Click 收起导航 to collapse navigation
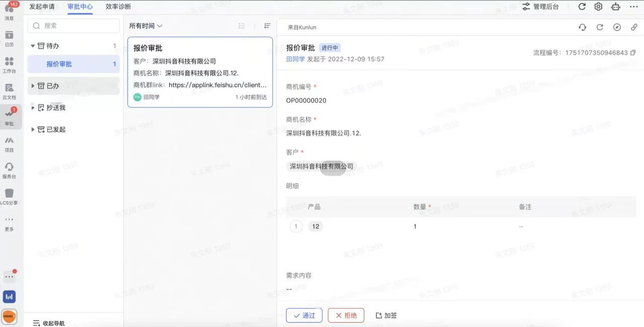 pyautogui.click(x=49, y=323)
